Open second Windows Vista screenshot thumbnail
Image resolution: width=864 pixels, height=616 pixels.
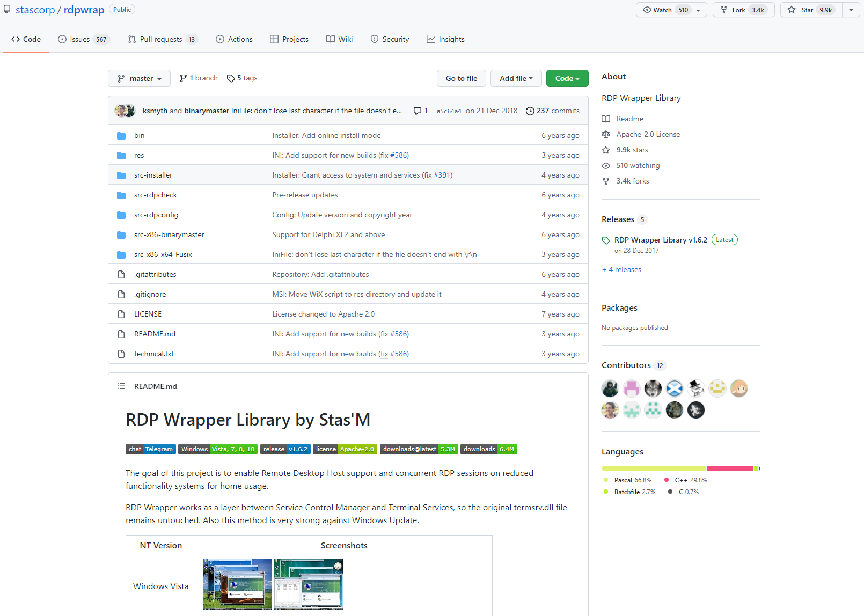pyautogui.click(x=309, y=584)
